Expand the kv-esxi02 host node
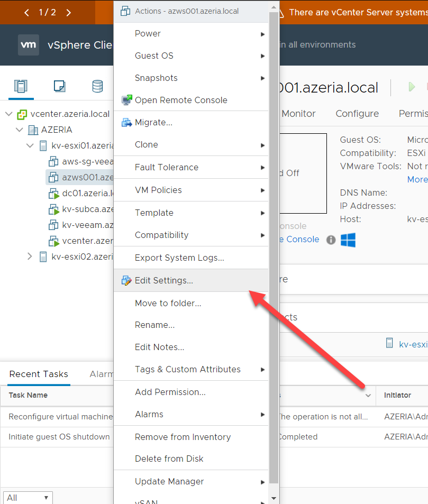The width and height of the screenshot is (428, 504). (x=30, y=256)
